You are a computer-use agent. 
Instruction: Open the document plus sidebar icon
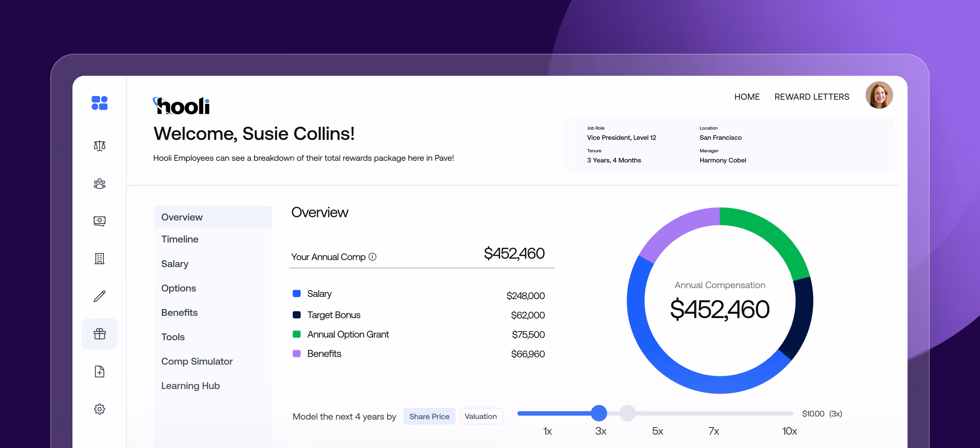99,371
